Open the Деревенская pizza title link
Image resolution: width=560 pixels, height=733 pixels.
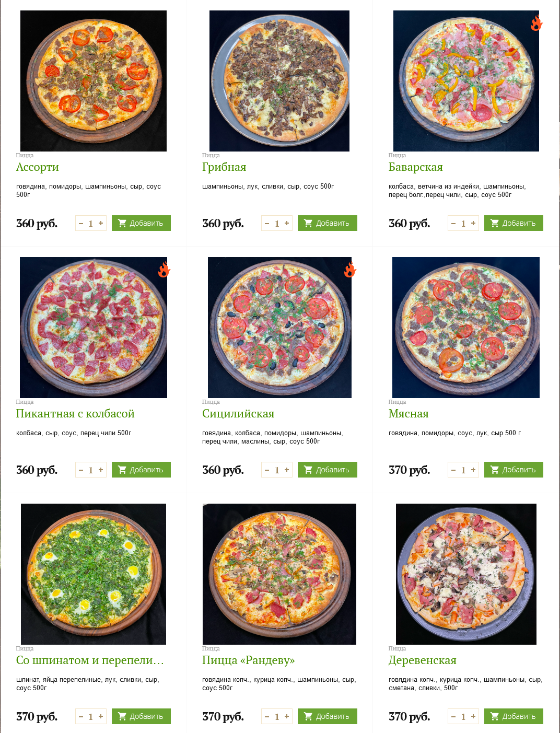click(x=423, y=660)
